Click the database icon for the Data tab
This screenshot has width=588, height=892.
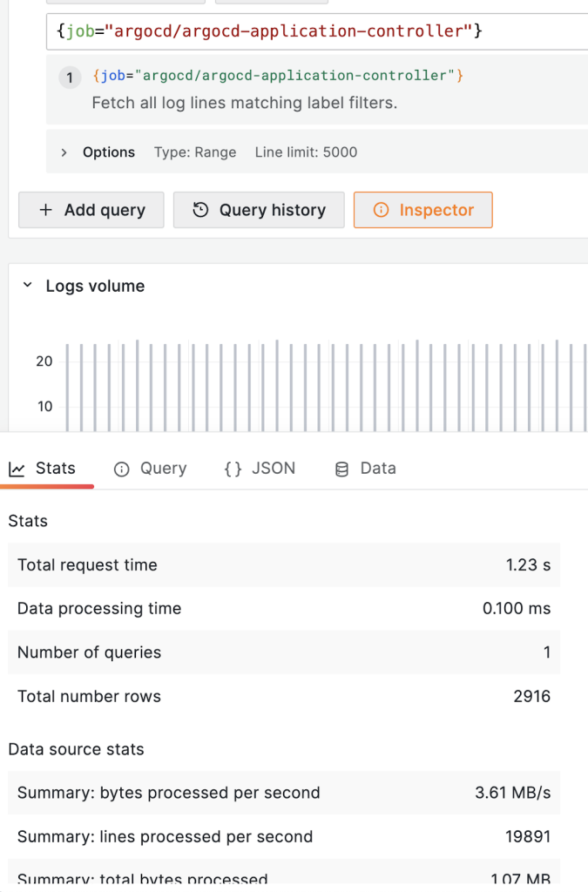(x=342, y=470)
